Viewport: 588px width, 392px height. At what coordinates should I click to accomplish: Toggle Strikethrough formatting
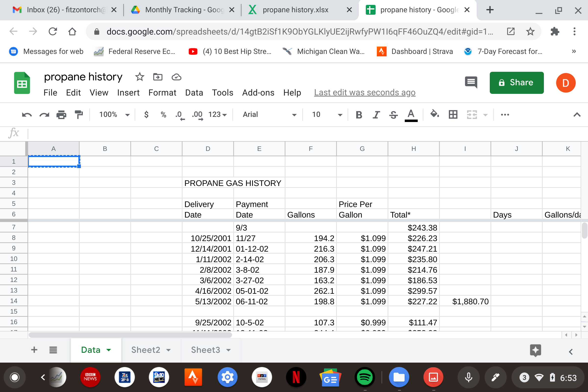coord(393,115)
